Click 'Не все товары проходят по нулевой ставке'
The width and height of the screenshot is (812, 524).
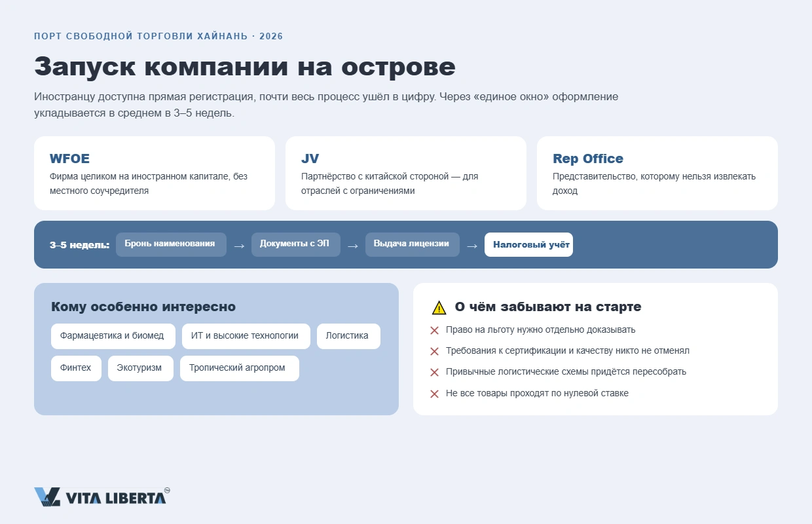pyautogui.click(x=537, y=394)
